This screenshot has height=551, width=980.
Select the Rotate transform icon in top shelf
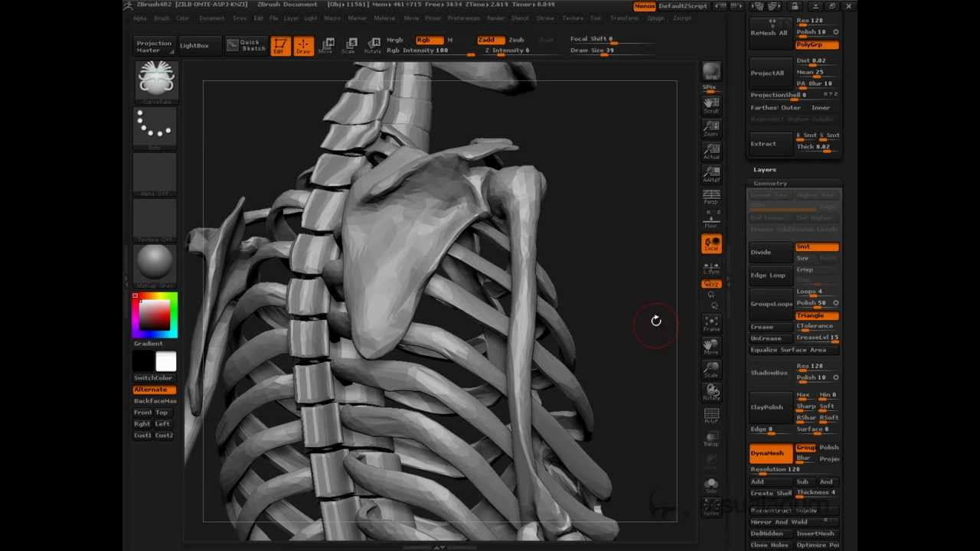[x=373, y=46]
